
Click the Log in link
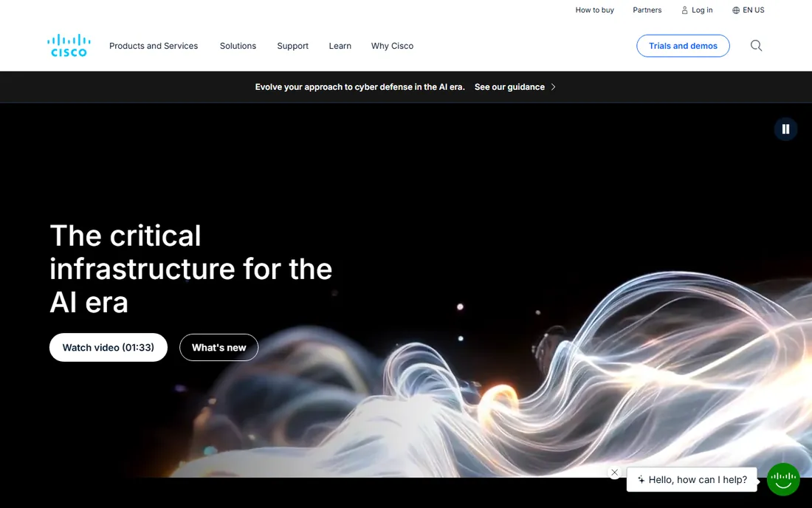tap(697, 10)
